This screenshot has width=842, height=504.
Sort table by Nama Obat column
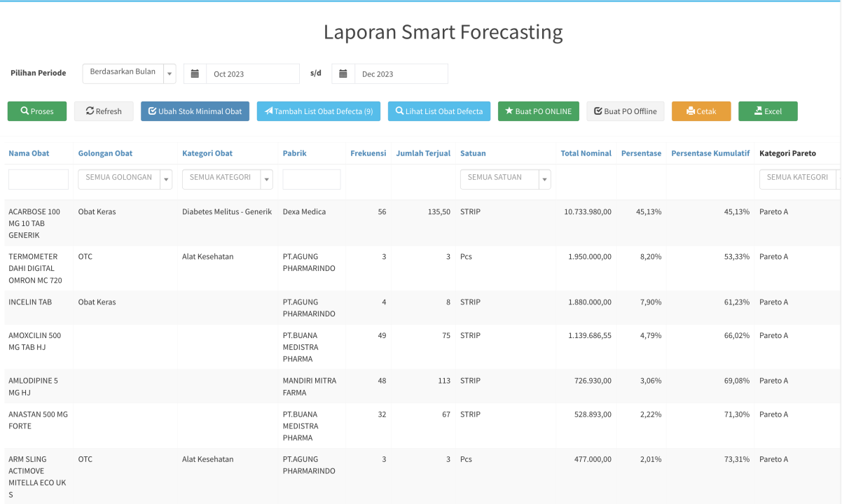[x=29, y=153]
